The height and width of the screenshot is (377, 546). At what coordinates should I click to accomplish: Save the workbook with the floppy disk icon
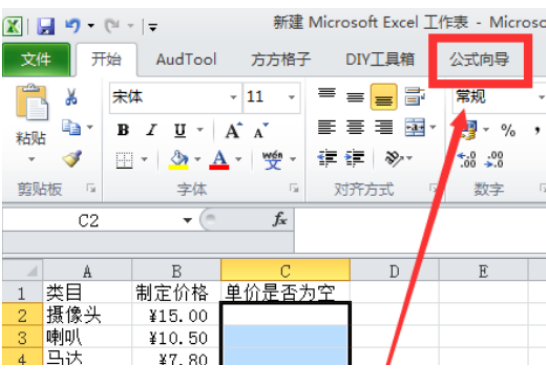(46, 26)
